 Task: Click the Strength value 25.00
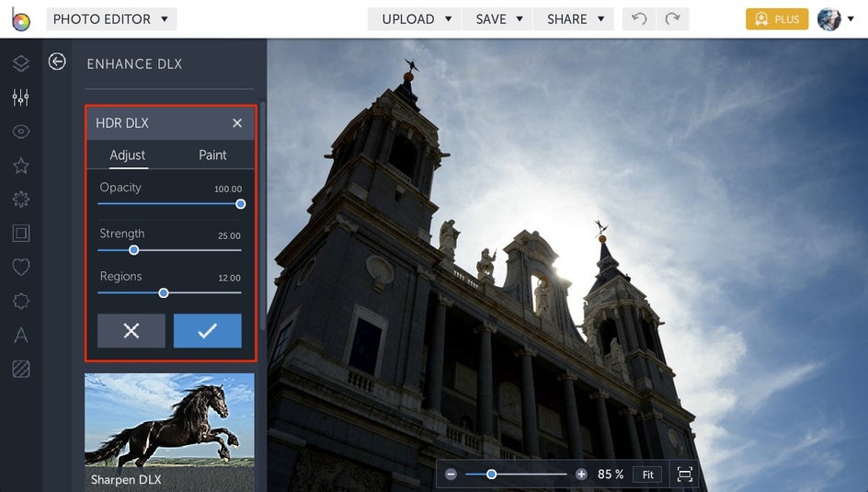coord(229,235)
